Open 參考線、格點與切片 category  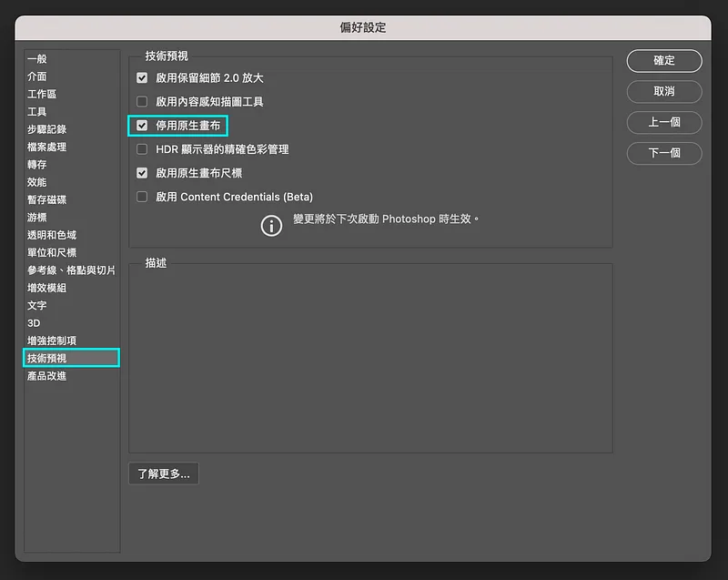point(72,270)
